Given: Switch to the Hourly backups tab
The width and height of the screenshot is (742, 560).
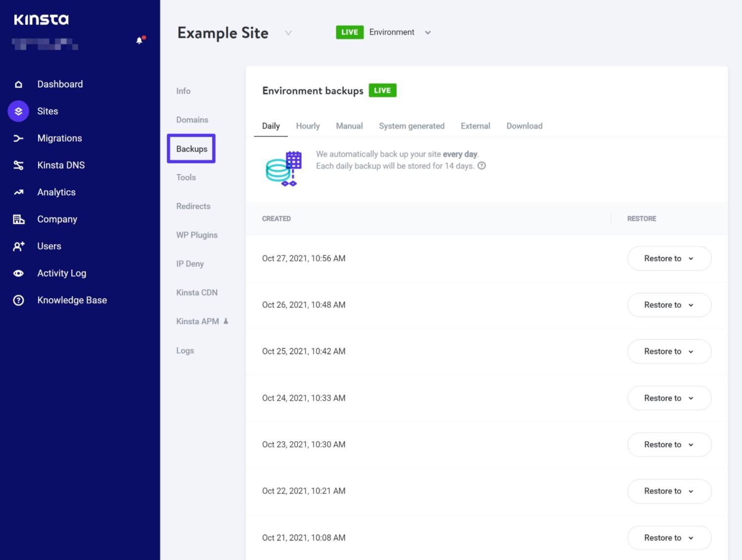Looking at the screenshot, I should point(307,126).
